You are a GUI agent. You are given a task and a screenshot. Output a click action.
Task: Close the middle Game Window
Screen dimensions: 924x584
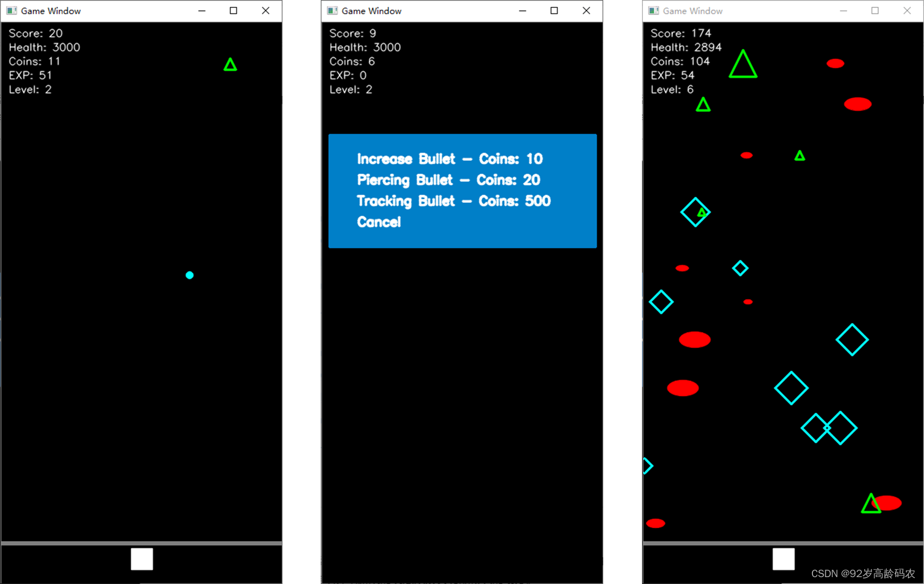(x=586, y=11)
